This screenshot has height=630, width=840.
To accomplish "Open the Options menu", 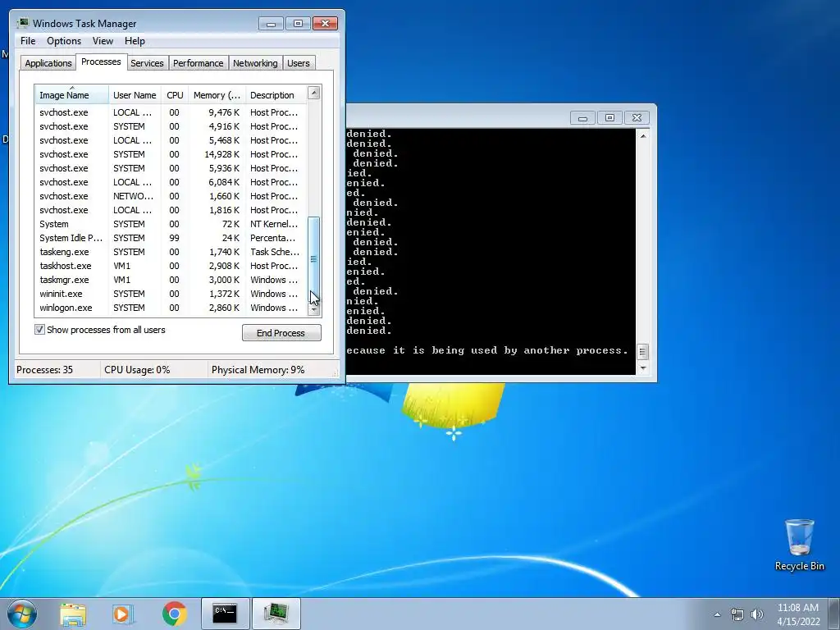I will (x=64, y=41).
